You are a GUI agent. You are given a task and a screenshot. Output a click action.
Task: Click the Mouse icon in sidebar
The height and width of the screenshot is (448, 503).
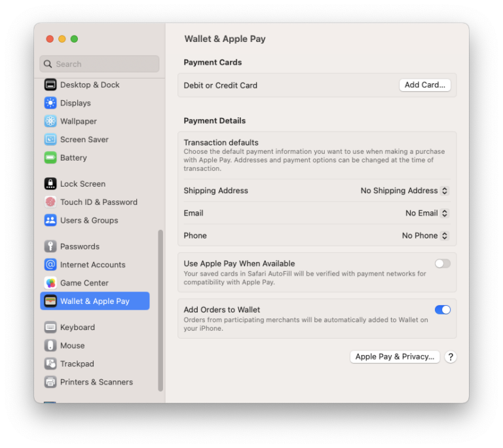[50, 346]
